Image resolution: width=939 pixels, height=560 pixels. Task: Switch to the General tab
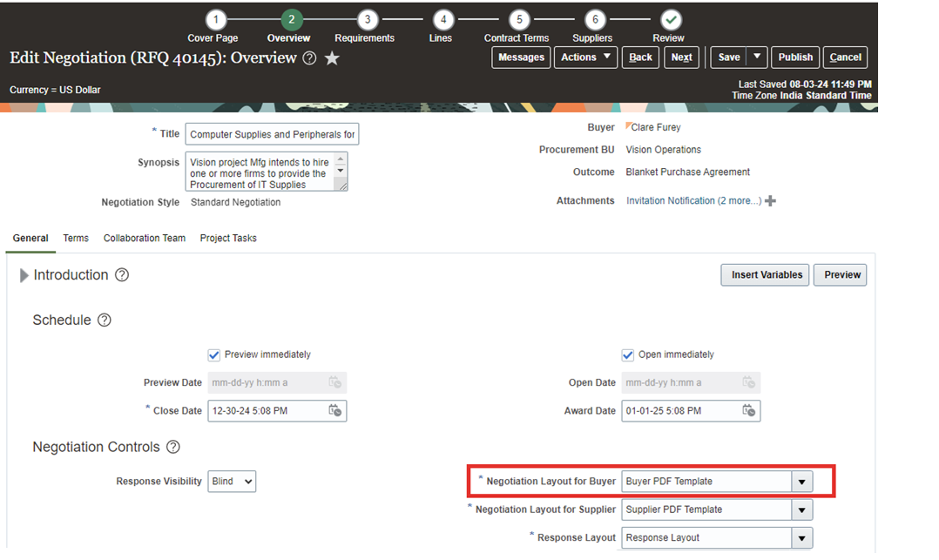click(x=30, y=239)
